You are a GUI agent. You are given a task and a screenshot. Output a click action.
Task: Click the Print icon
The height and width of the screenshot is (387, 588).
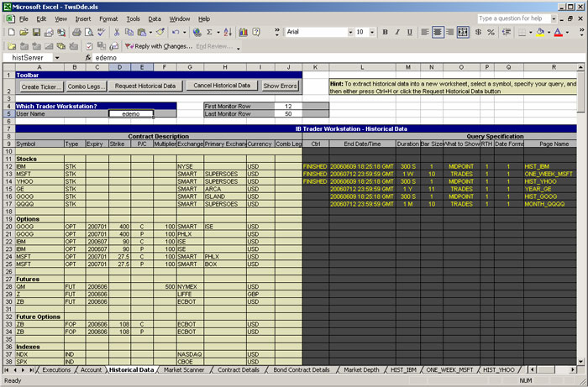pyautogui.click(x=76, y=33)
